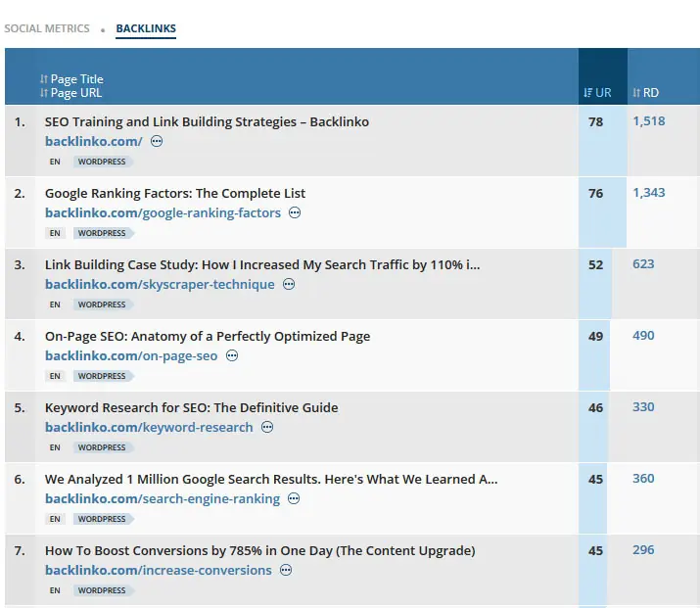The image size is (700, 608).
Task: Click the WORDPRESS tag under backlinko.com/
Action: pos(103,162)
